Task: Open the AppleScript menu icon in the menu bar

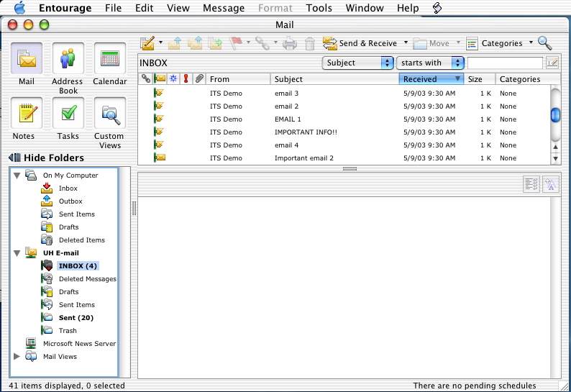Action: tap(437, 8)
